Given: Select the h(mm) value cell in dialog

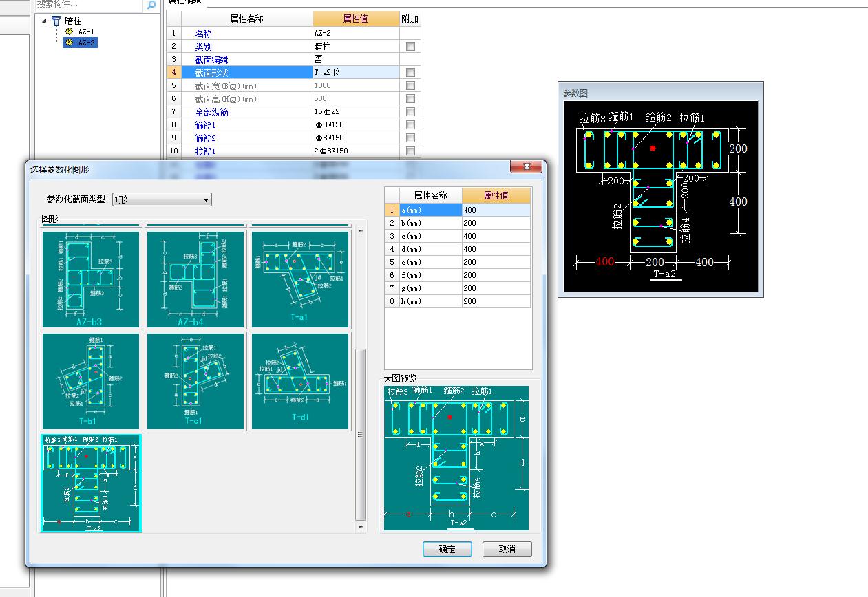Looking at the screenshot, I should (496, 301).
